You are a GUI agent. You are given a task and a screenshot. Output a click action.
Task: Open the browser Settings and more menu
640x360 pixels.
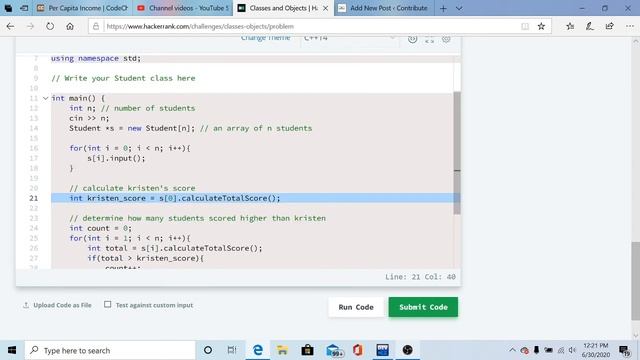point(630,26)
